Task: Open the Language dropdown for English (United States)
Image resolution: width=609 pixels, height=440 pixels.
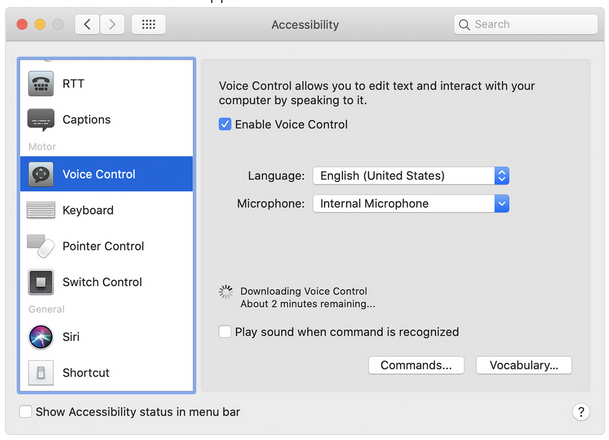Action: [411, 176]
